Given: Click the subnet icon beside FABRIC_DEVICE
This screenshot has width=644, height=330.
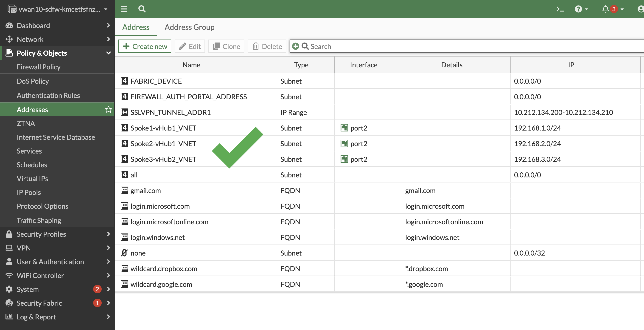Looking at the screenshot, I should point(124,81).
